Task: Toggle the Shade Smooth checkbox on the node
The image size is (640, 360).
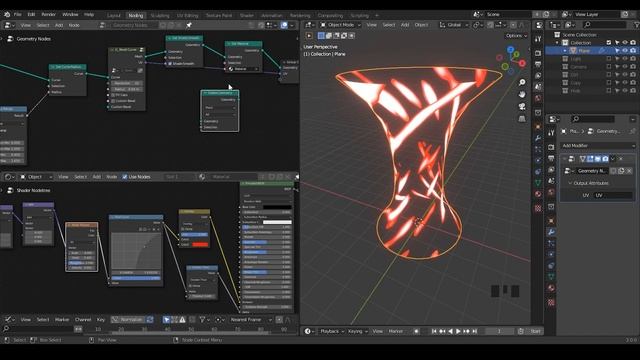Action: tap(170, 64)
